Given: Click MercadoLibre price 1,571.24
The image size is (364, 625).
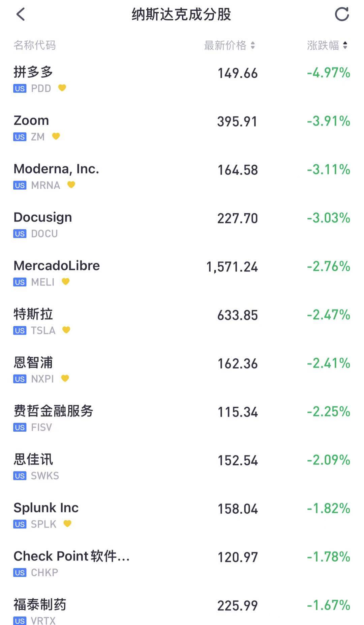Looking at the screenshot, I should point(232,267).
